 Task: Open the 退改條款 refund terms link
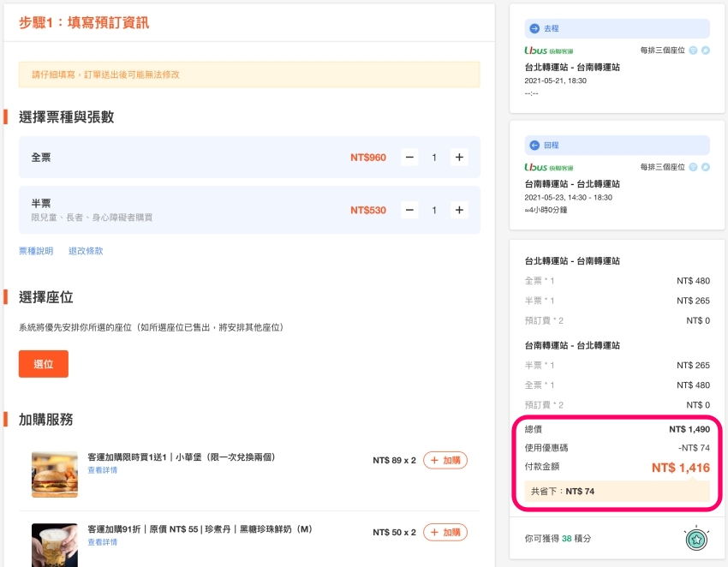[86, 251]
